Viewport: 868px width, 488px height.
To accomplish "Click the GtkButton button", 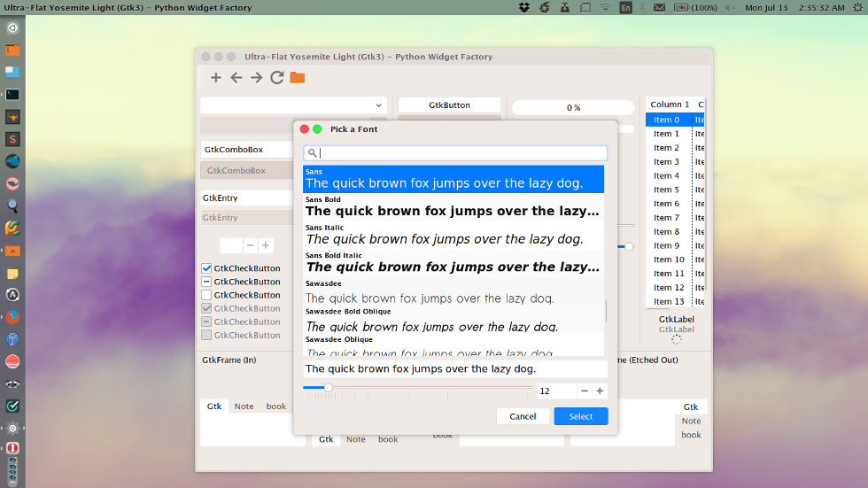I will pos(449,105).
